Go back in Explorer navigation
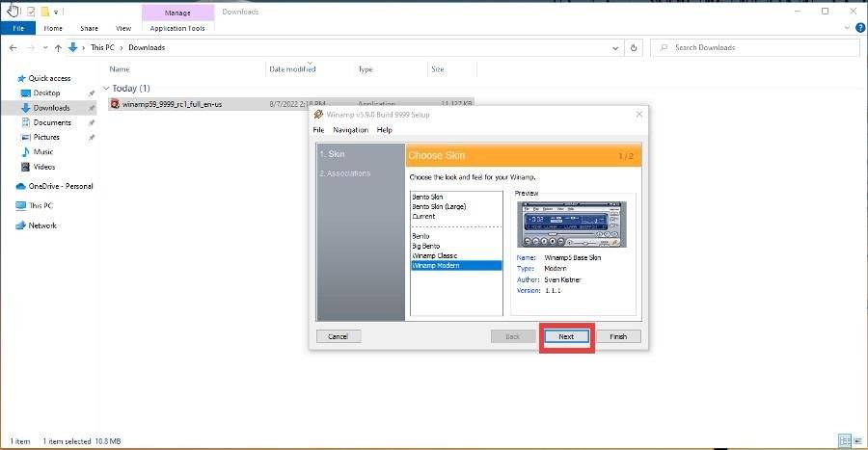 13,48
